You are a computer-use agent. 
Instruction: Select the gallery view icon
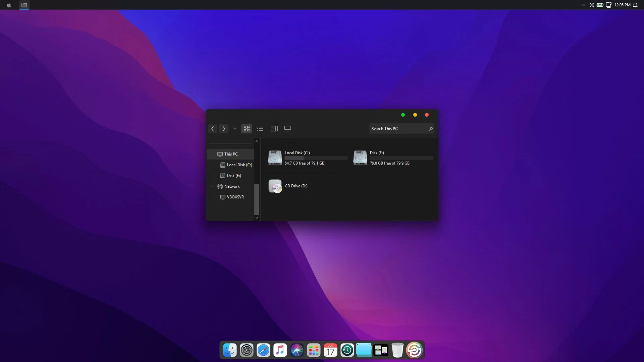[287, 129]
